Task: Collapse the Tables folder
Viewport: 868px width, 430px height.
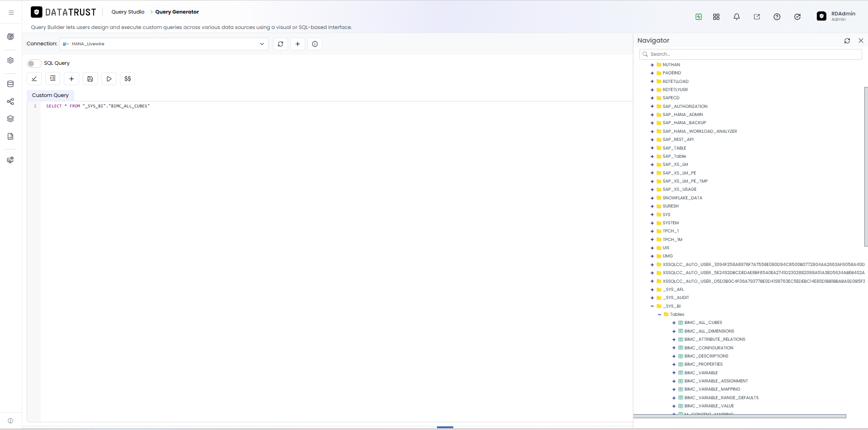Action: pos(659,314)
